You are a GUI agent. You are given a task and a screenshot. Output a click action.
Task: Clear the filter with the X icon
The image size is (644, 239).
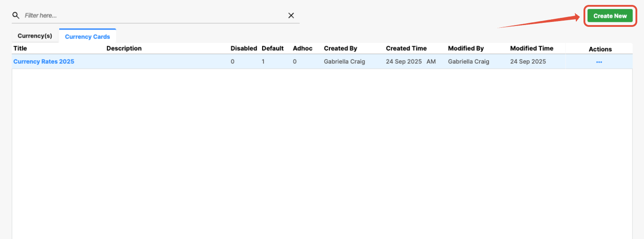click(x=291, y=15)
